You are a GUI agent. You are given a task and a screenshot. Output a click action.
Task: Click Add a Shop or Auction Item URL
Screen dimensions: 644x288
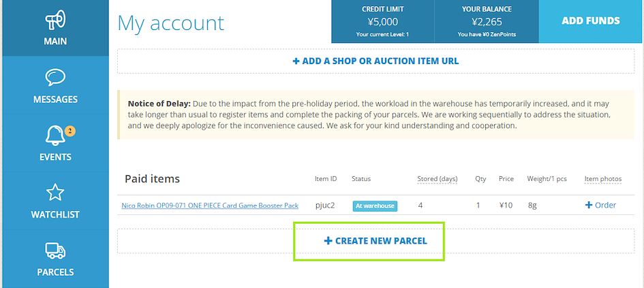click(375, 61)
